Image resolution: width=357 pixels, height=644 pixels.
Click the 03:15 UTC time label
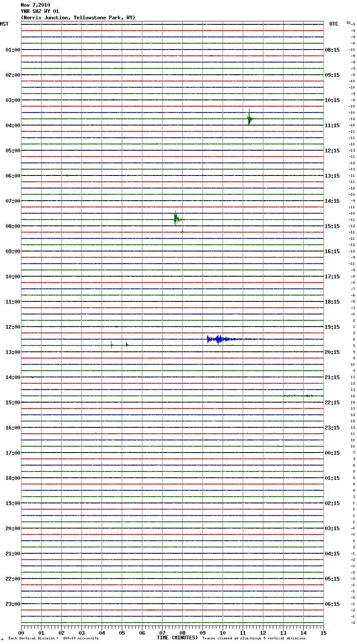tap(332, 529)
